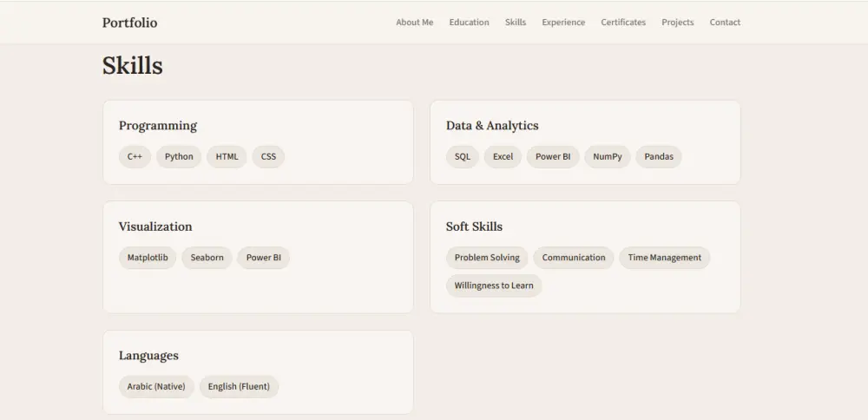Click the Pandas skill tag
868x420 pixels.
(x=659, y=157)
